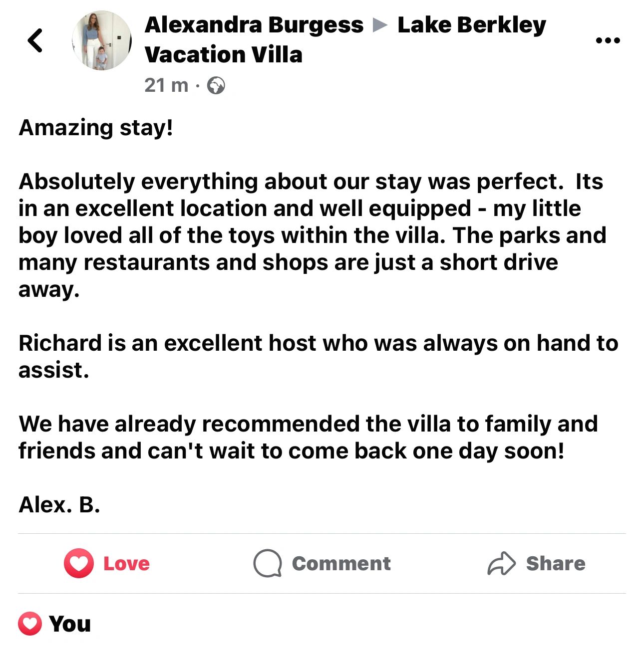Select the "Amazing stay!" post heading text
644x668 pixels.
pos(96,128)
